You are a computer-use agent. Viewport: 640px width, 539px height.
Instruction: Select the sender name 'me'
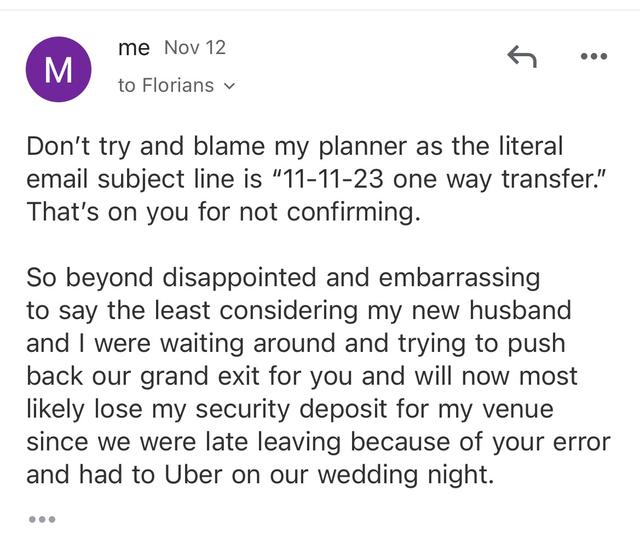[134, 48]
